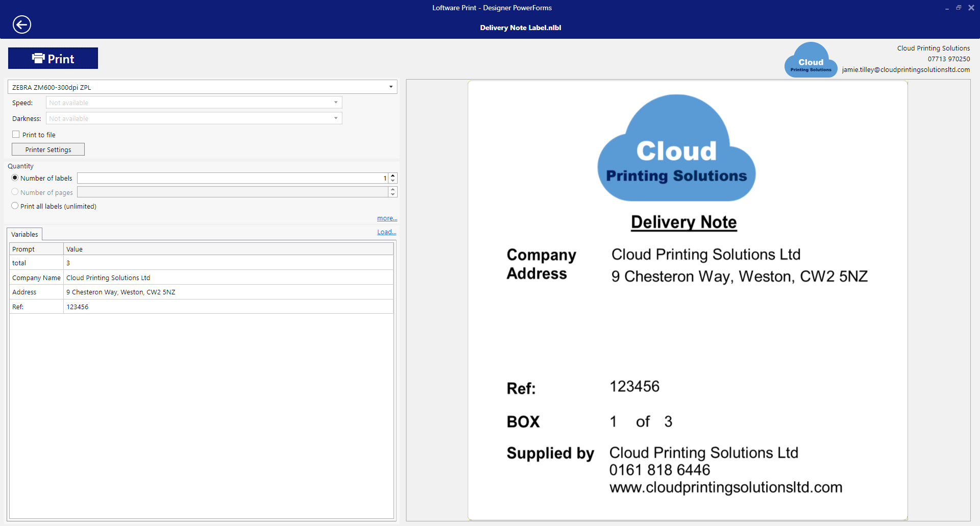Minimize the Loftware Print window
The image size is (980, 526).
point(947,8)
